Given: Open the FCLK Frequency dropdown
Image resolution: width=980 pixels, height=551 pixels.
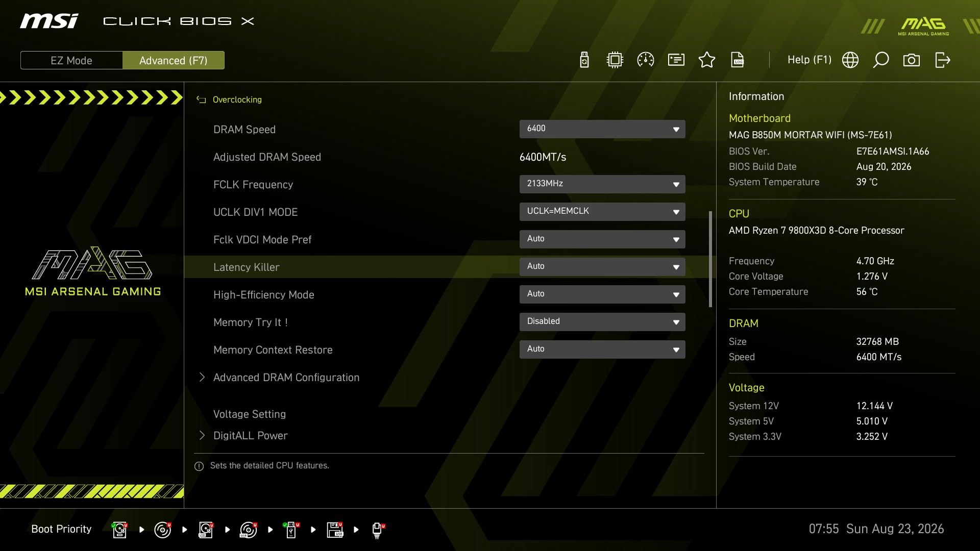Looking at the screenshot, I should 602,184.
